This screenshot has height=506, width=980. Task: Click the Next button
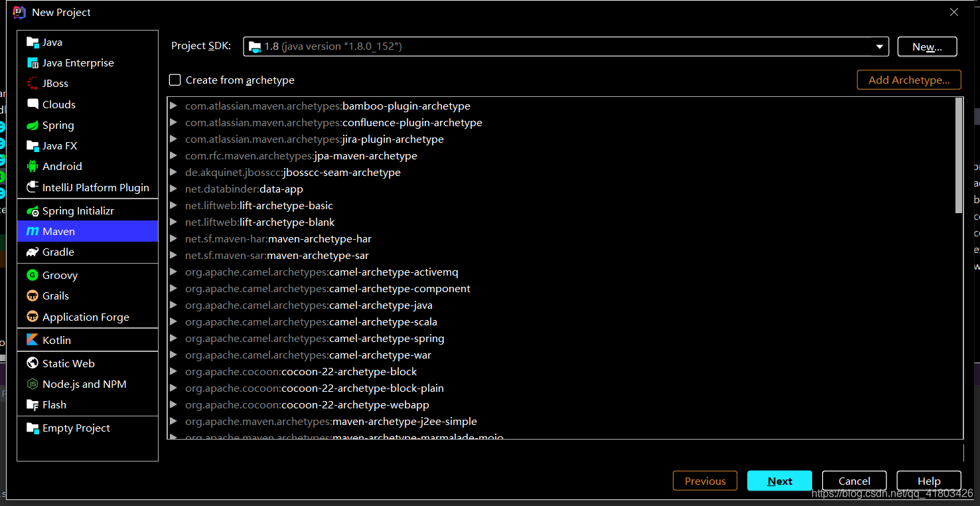click(780, 481)
